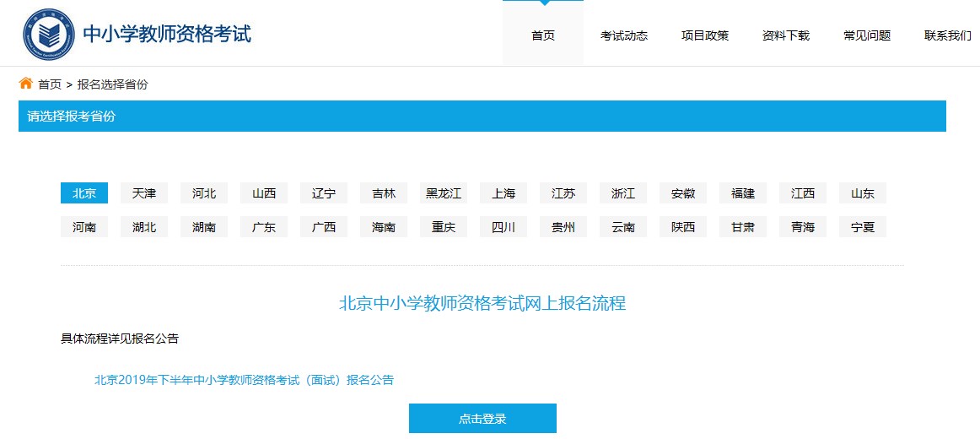Click the teacher exam site logo
The width and height of the screenshot is (980, 439).
(x=49, y=35)
